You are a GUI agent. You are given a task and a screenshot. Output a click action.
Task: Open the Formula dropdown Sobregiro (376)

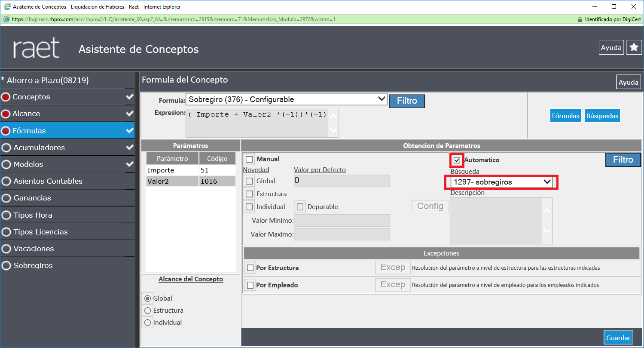(x=287, y=99)
